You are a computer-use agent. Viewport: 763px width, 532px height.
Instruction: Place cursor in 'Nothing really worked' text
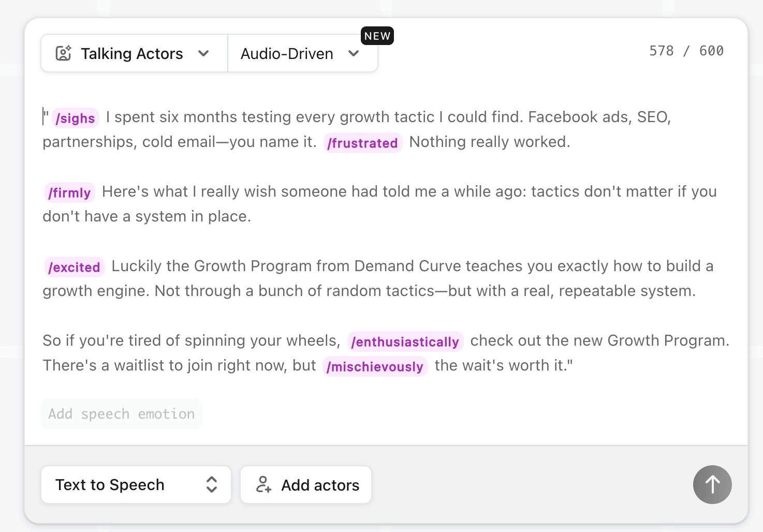coord(489,142)
